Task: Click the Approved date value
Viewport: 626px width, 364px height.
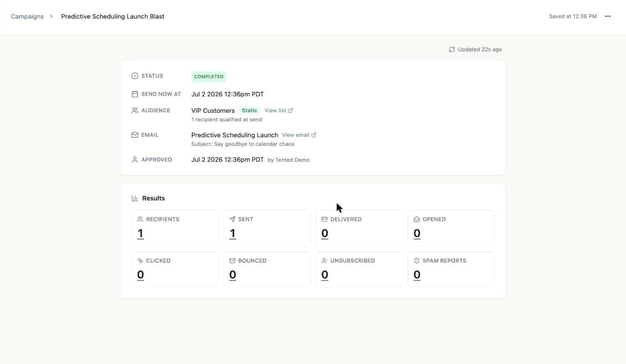Action: (228, 160)
